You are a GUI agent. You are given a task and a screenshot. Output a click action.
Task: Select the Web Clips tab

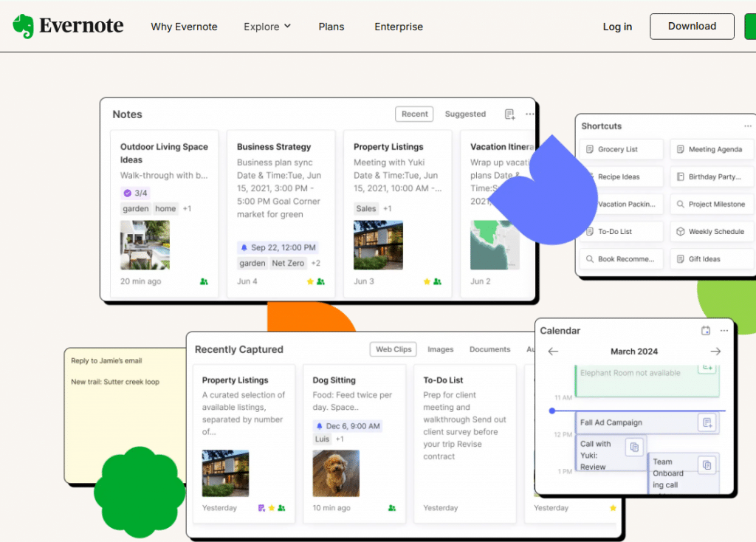[x=393, y=349]
